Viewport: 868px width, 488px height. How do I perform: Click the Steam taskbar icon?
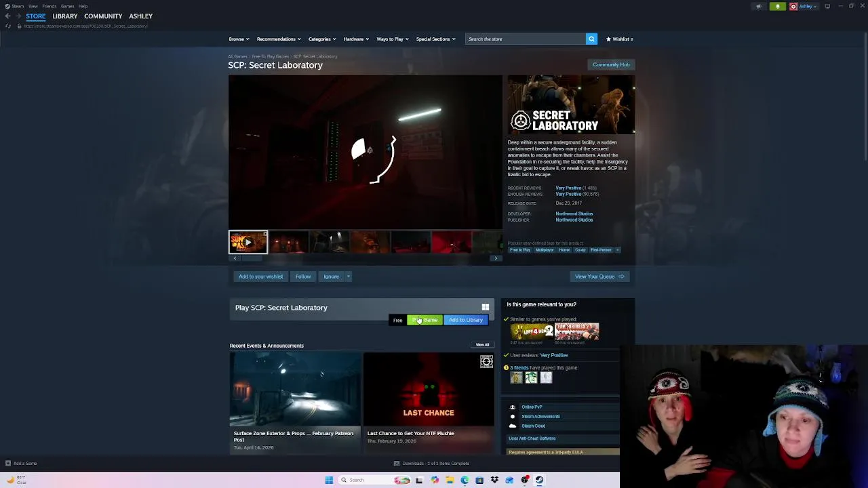coord(539,480)
